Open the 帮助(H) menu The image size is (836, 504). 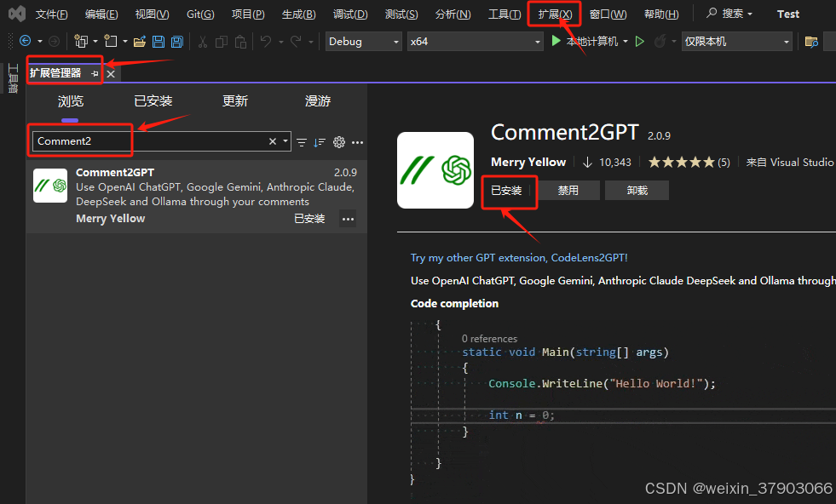[x=661, y=14]
